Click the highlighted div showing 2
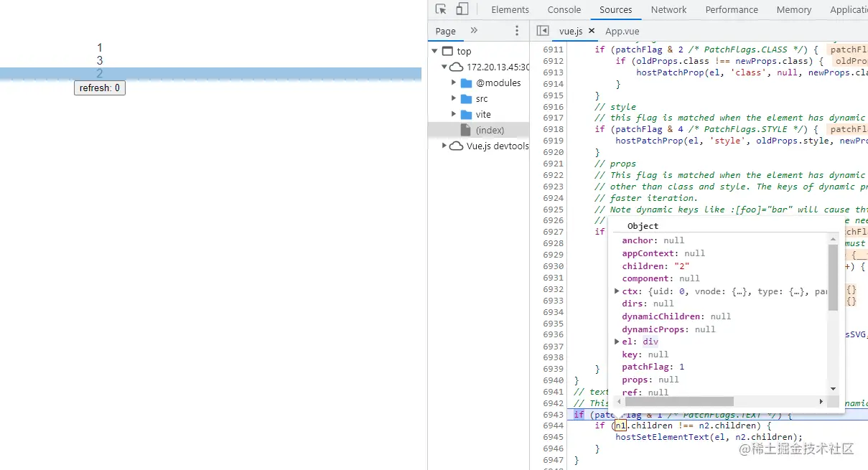 click(210, 74)
